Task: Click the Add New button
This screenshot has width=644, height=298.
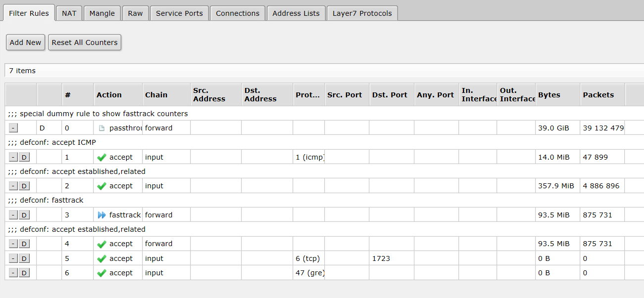Action: 26,43
